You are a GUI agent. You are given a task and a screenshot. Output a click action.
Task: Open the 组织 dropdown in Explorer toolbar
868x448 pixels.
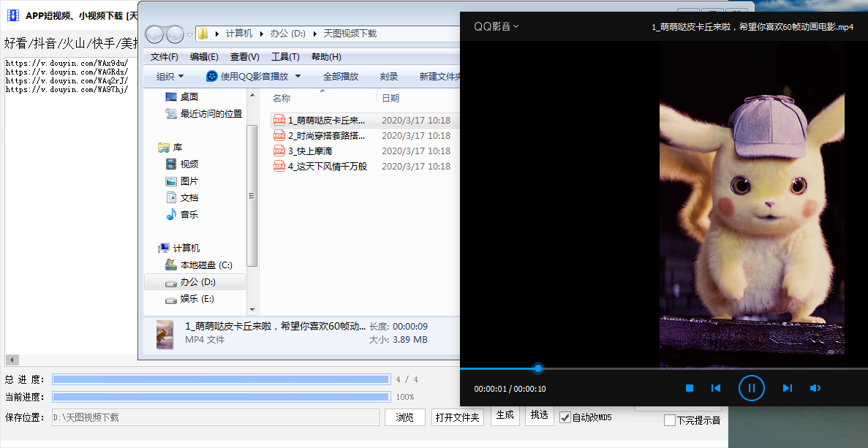(x=170, y=76)
